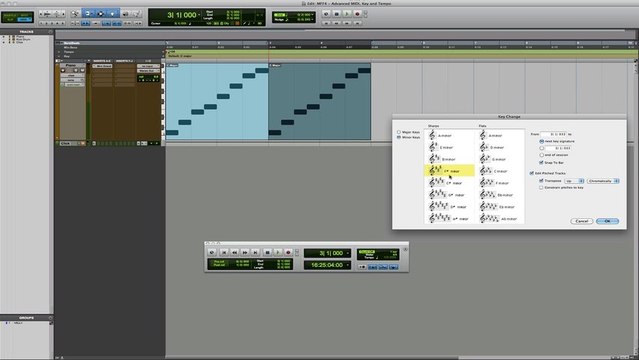Select Ab minor in the Flats column

500,219
